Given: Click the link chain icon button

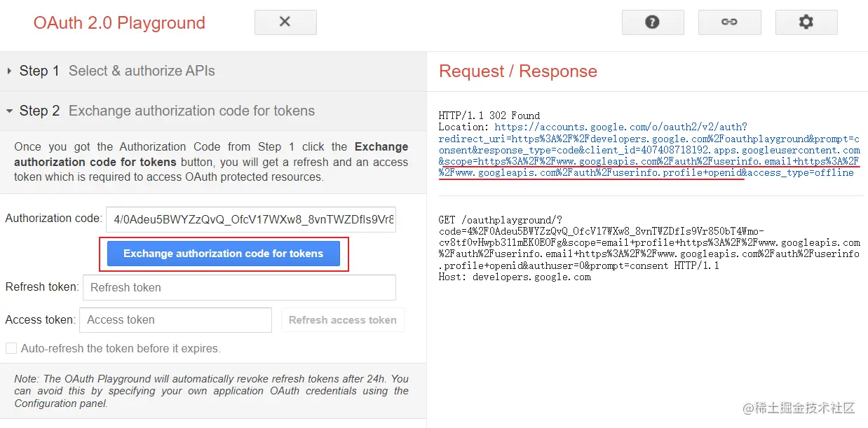Looking at the screenshot, I should tap(730, 22).
